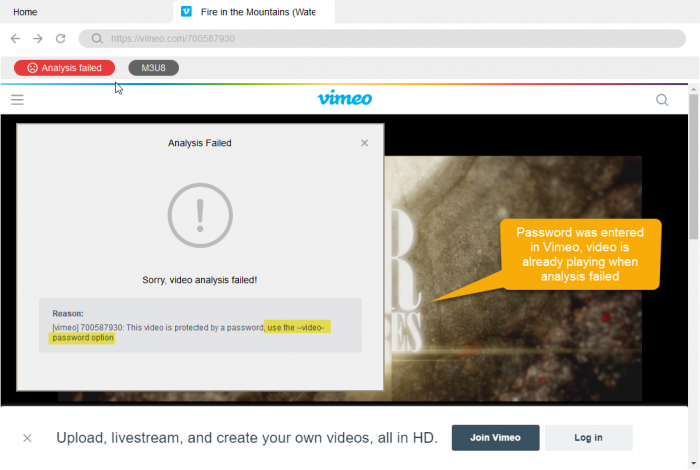Image resolution: width=700 pixels, height=470 pixels.
Task: Click the 'Analysis Failed' dialog title
Action: (200, 143)
